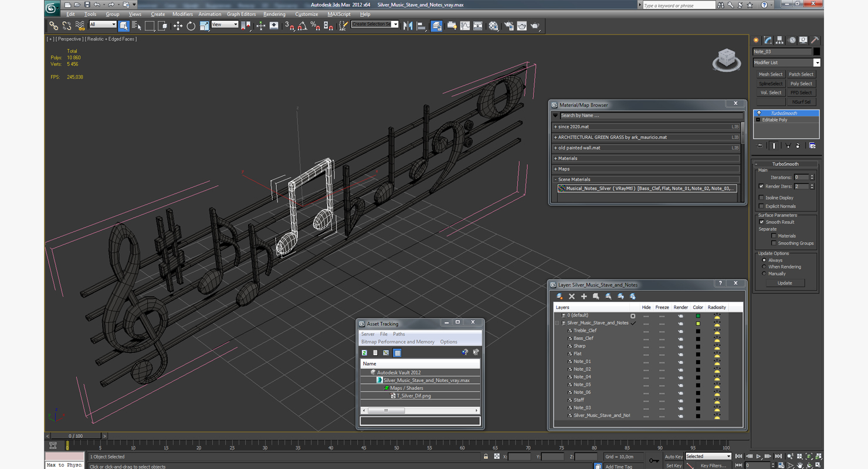Open the Create command panel tab
The height and width of the screenshot is (469, 868).
[756, 40]
